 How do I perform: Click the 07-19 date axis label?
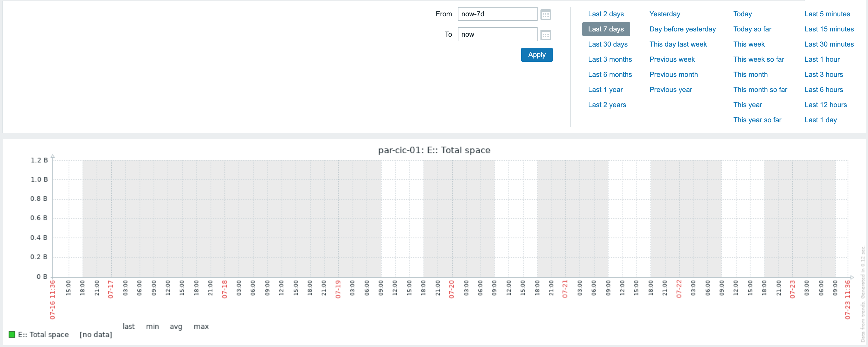pyautogui.click(x=338, y=289)
